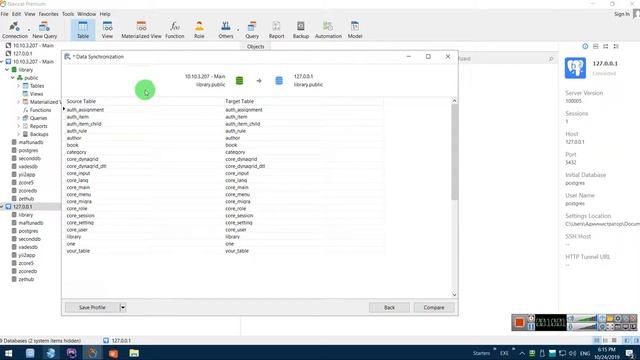Open the Favorites menu

49,14
